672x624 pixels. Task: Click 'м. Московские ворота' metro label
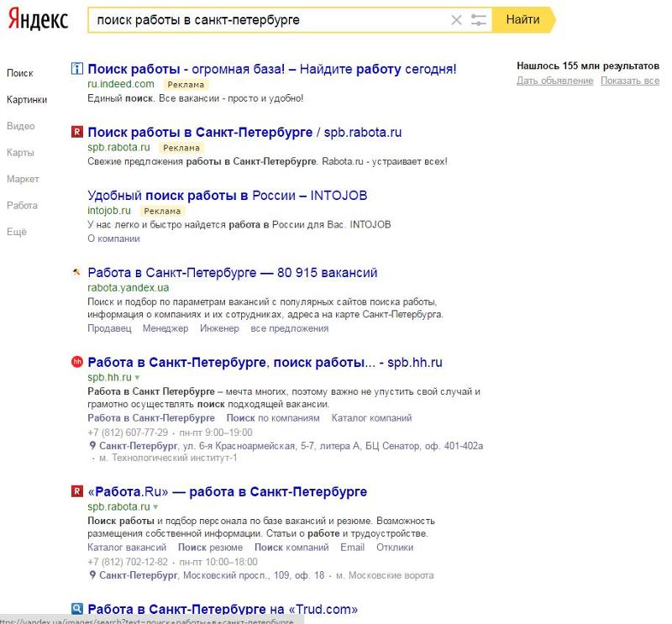click(x=385, y=575)
